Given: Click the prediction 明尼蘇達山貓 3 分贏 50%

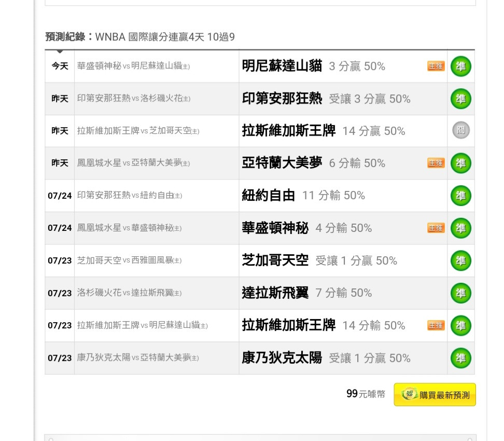Looking at the screenshot, I should (314, 66).
